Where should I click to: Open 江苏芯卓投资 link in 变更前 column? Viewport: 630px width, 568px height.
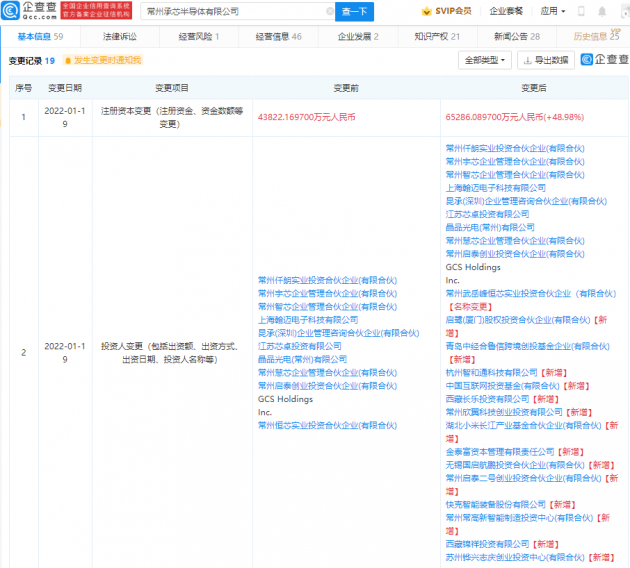point(300,346)
